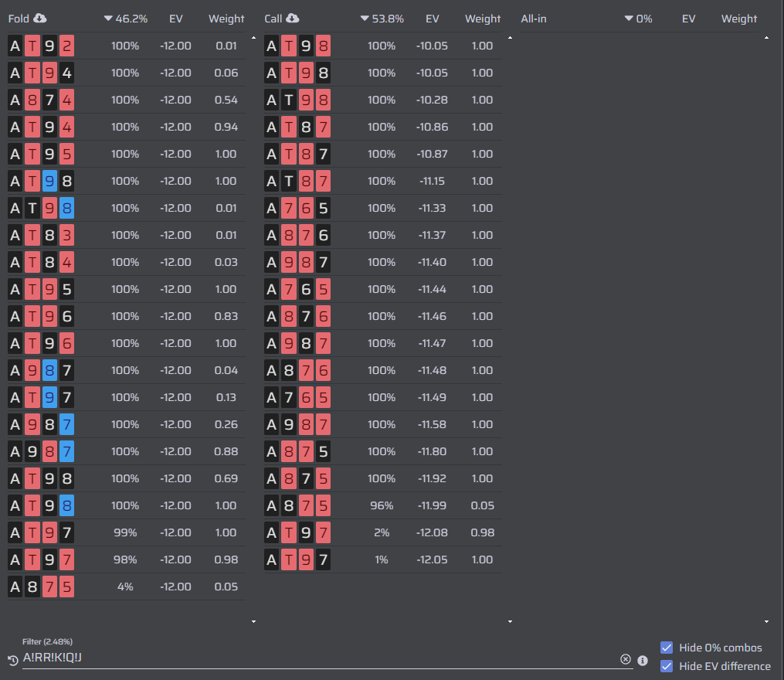Click the Fold column EV header
This screenshot has height=680, width=784.
pos(175,19)
